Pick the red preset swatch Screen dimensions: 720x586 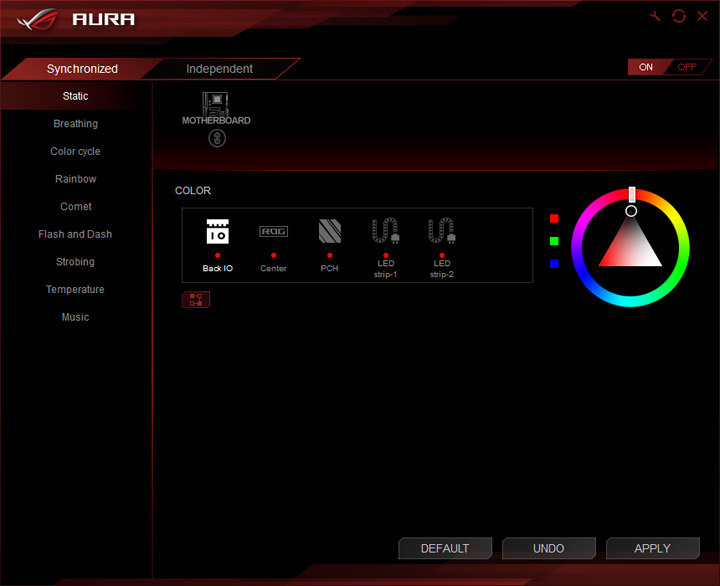pos(554,219)
